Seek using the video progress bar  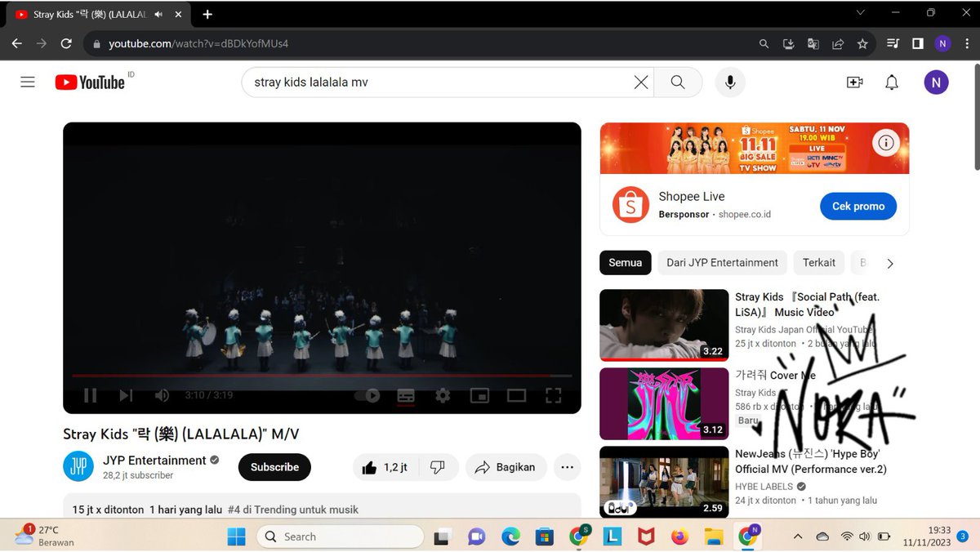[x=322, y=376]
